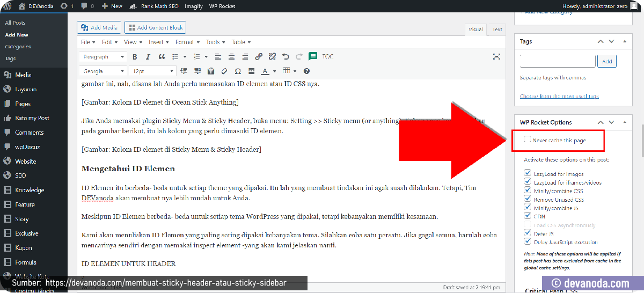The width and height of the screenshot is (644, 293).
Task: Open bulleted list style dropdown arrow
Action: point(185,56)
